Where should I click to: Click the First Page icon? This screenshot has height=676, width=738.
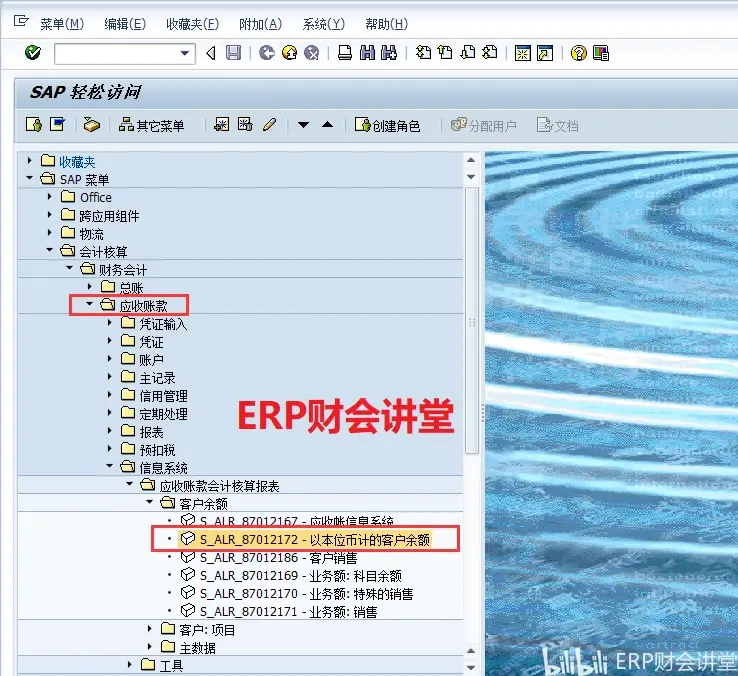[x=423, y=53]
